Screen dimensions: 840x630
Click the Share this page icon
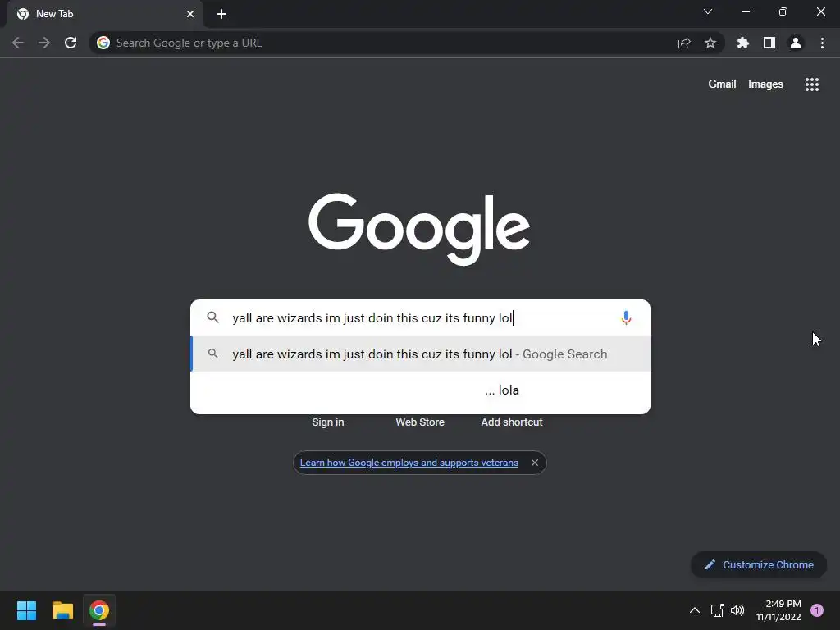pyautogui.click(x=684, y=43)
